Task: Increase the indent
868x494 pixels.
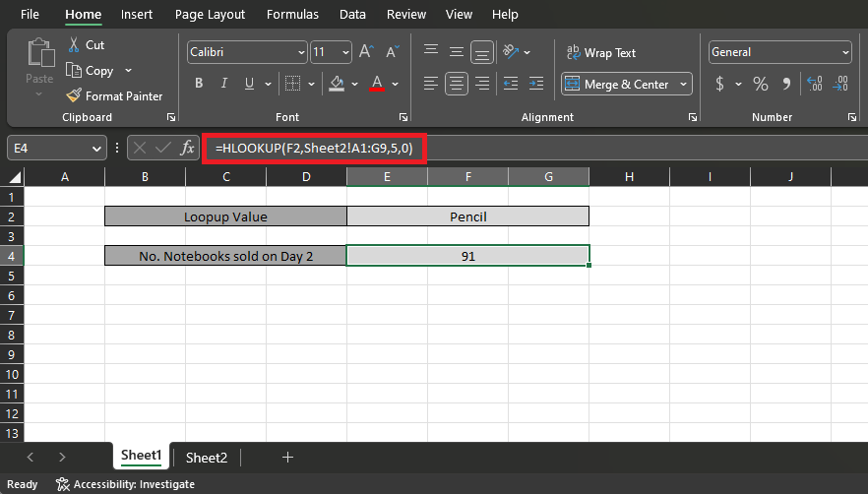Action: pos(536,84)
